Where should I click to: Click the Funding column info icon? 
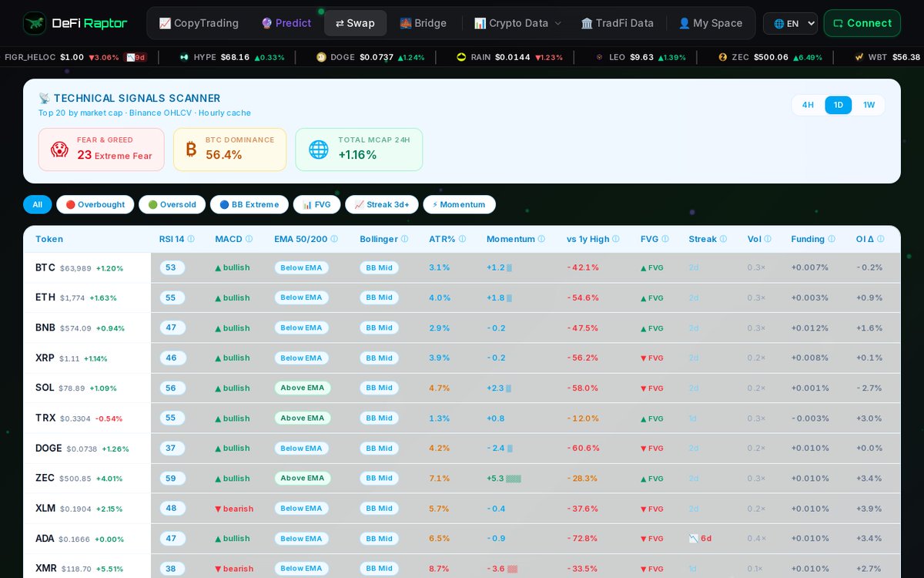832,239
